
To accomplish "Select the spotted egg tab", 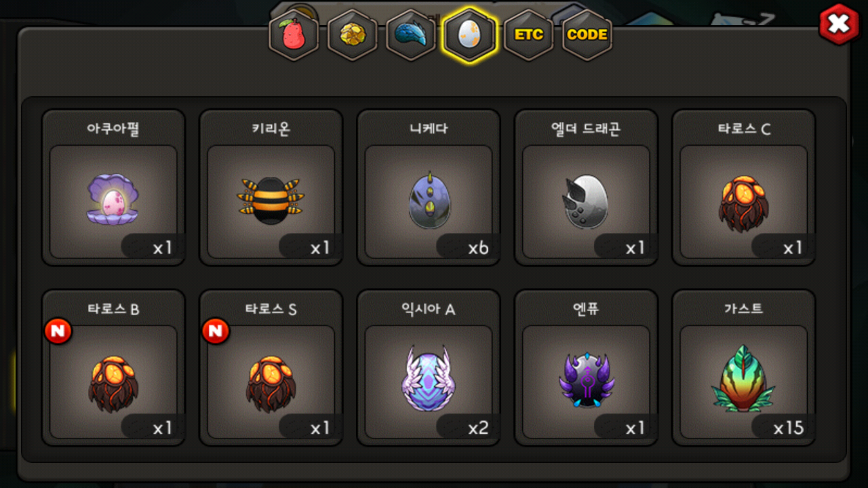I will click(x=469, y=35).
